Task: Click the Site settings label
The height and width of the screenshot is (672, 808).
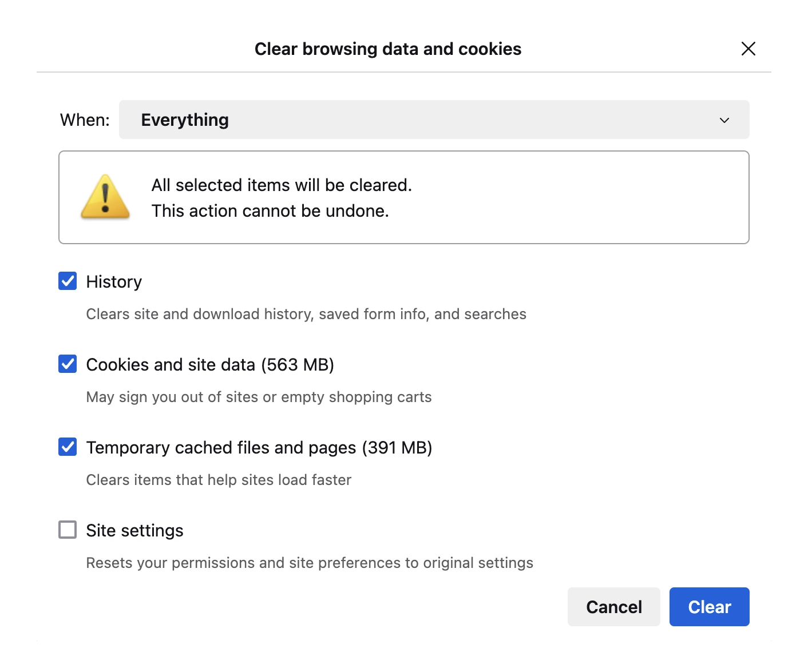Action: pos(134,530)
